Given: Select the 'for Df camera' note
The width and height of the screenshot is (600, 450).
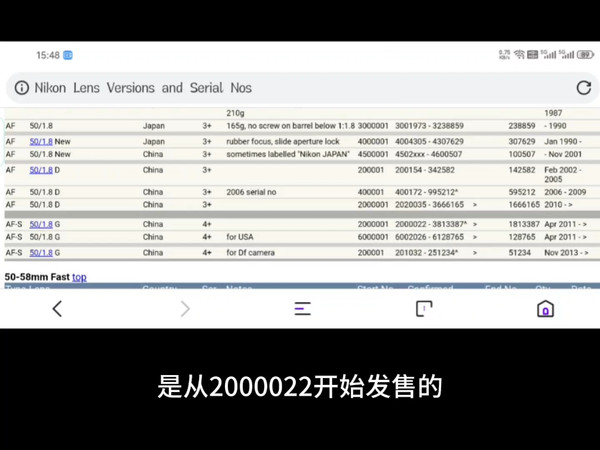Looking at the screenshot, I should point(251,253).
